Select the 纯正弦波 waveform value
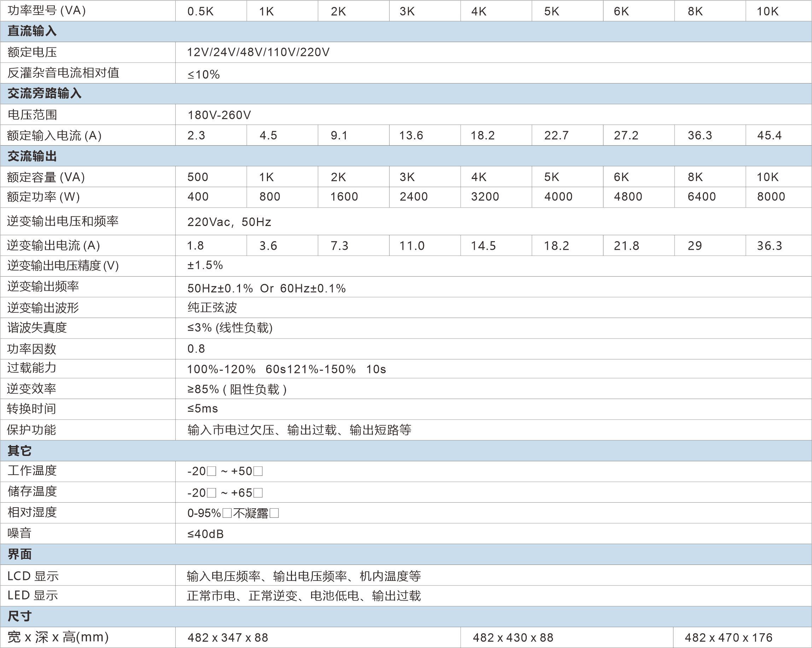This screenshot has width=812, height=648. coord(212,307)
